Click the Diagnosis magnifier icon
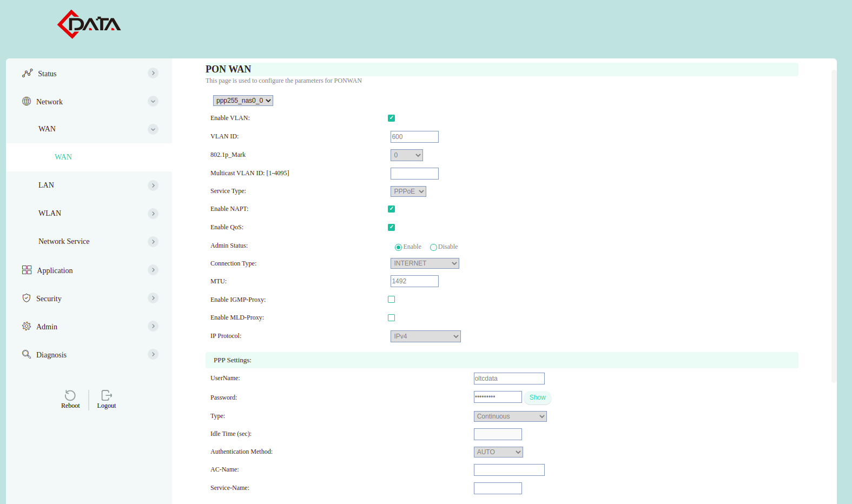The width and height of the screenshot is (852, 504). [27, 354]
